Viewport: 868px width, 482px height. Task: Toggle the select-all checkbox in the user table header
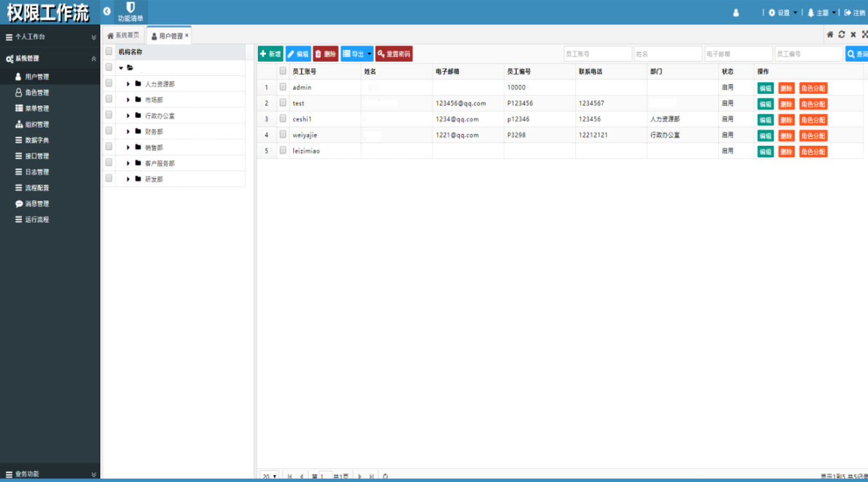[x=283, y=71]
